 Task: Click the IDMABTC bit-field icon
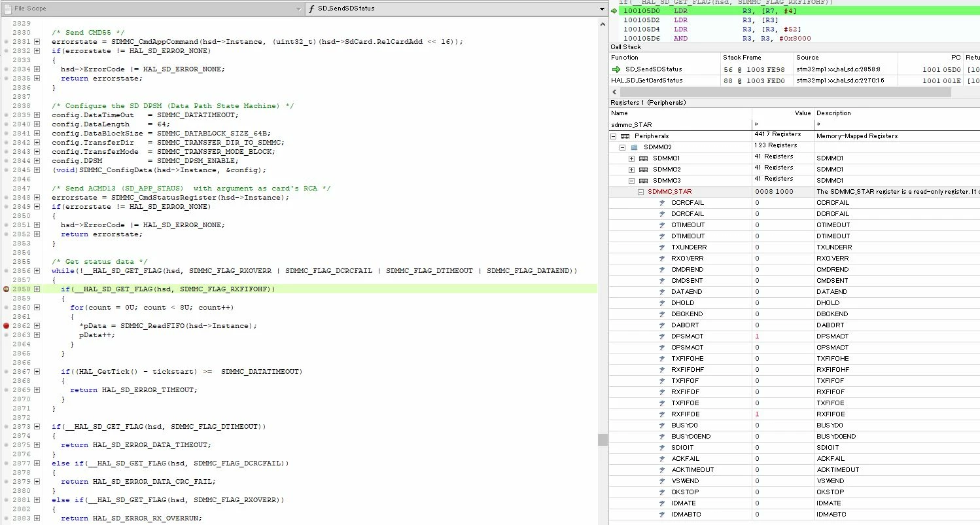663,515
